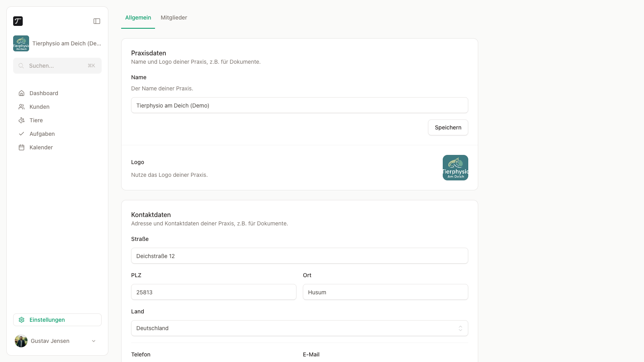
Task: Click the Speichern button
Action: [448, 127]
